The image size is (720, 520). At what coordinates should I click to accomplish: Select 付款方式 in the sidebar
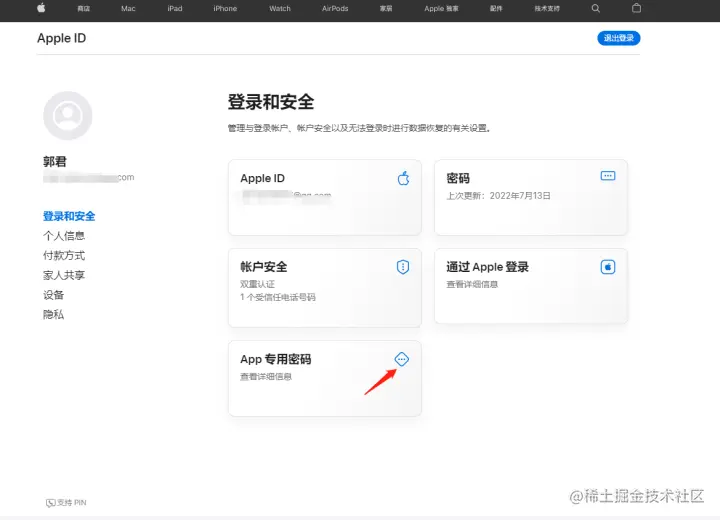coord(64,256)
